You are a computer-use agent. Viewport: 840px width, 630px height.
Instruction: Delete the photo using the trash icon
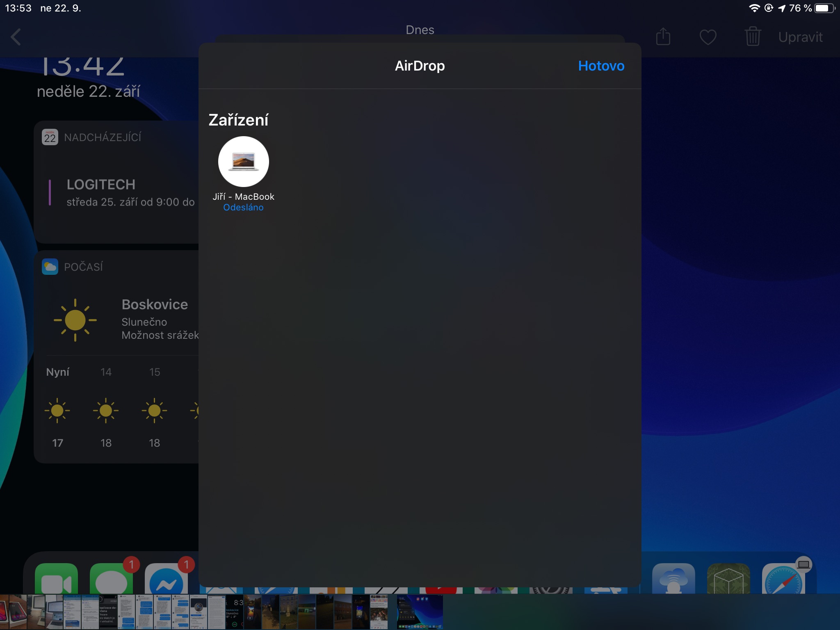click(x=753, y=37)
